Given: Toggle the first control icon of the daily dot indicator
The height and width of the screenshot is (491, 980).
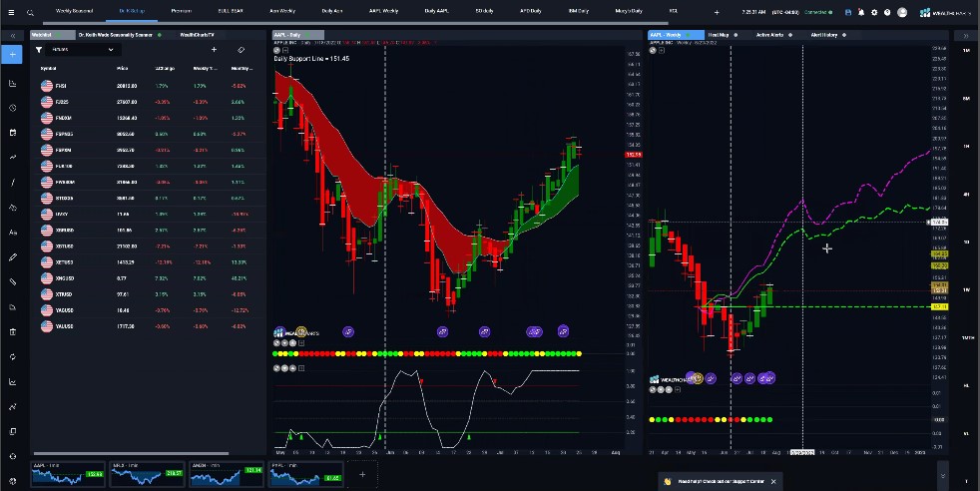Looking at the screenshot, I should [276, 343].
